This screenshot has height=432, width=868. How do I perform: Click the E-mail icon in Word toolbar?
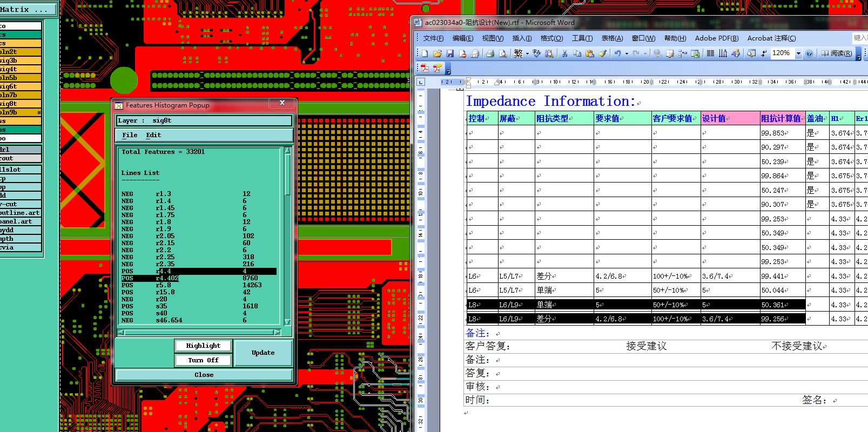click(475, 53)
